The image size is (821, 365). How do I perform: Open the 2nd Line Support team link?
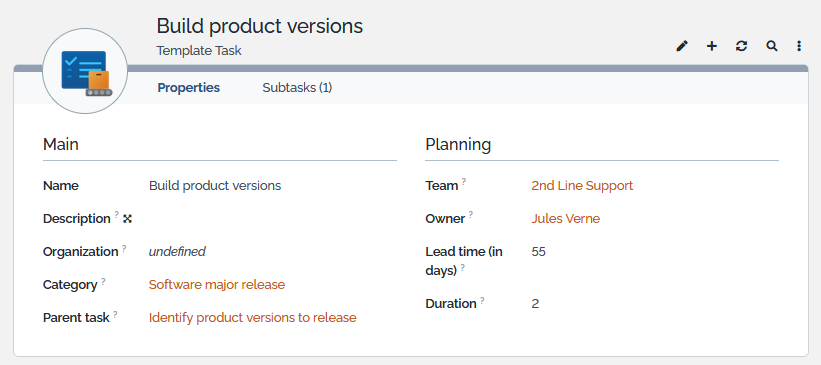[x=582, y=186]
